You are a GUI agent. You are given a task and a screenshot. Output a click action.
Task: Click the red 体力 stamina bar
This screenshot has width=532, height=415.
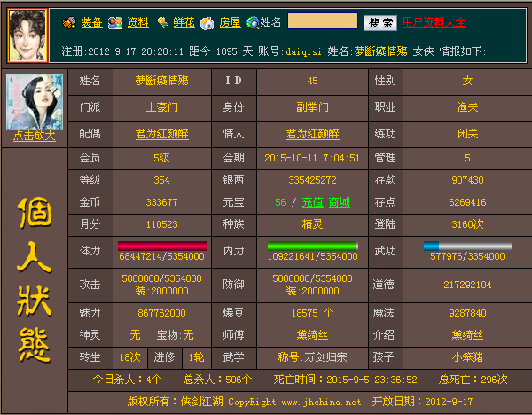(x=162, y=246)
